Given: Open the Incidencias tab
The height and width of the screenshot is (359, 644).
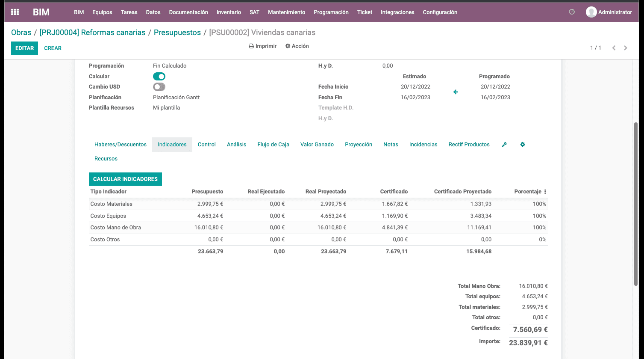Looking at the screenshot, I should [x=423, y=145].
